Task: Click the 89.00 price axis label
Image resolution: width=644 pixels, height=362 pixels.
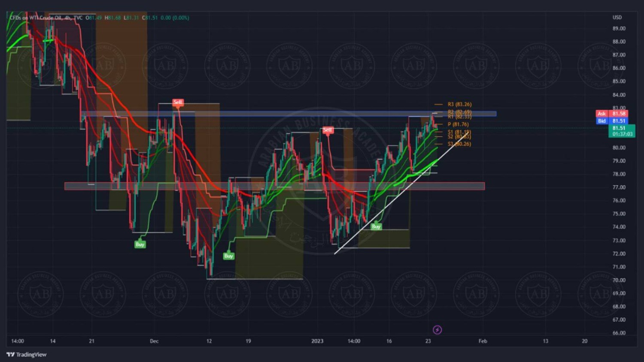Action: pyautogui.click(x=619, y=29)
